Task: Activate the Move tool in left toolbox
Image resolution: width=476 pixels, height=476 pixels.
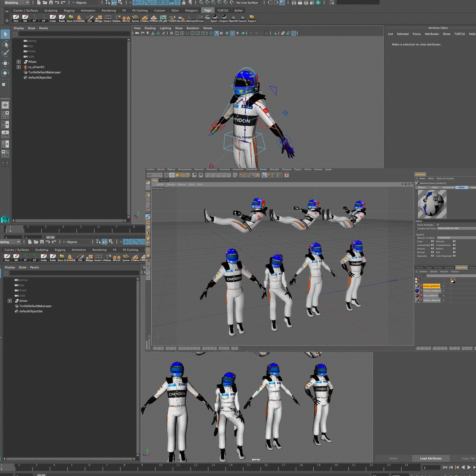Action: click(x=5, y=63)
